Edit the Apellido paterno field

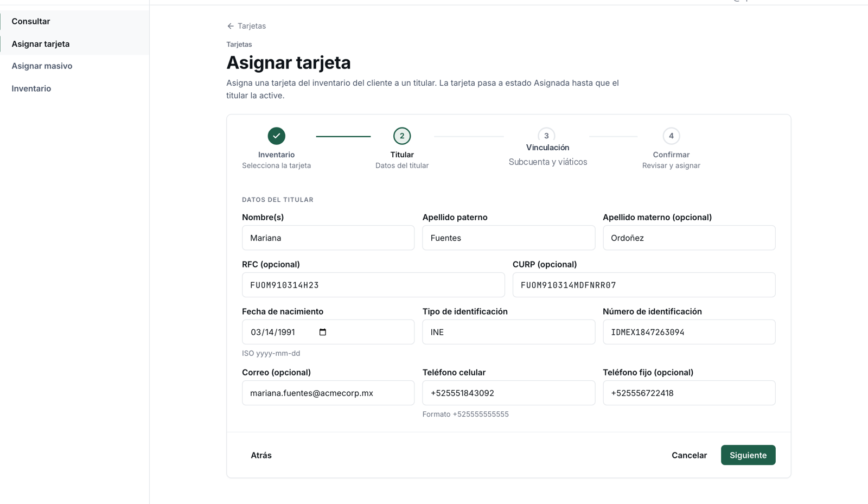[x=509, y=238]
